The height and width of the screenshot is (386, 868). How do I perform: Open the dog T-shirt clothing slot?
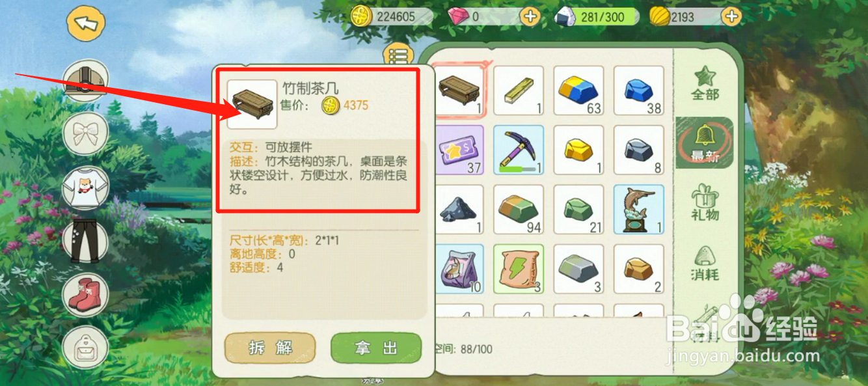[x=85, y=187]
